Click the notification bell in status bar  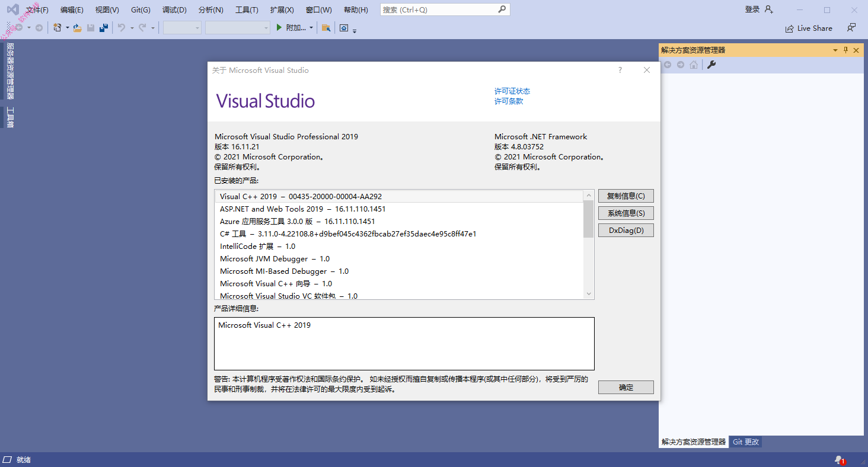(x=839, y=460)
